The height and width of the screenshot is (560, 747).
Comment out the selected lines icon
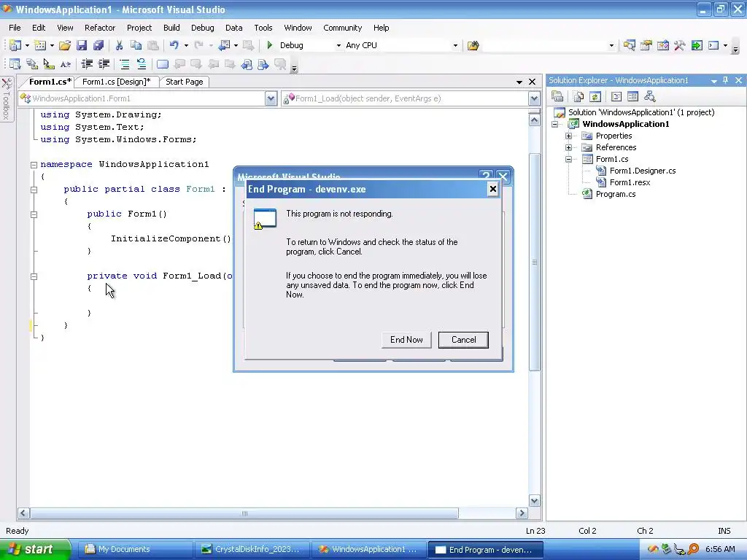[x=124, y=64]
